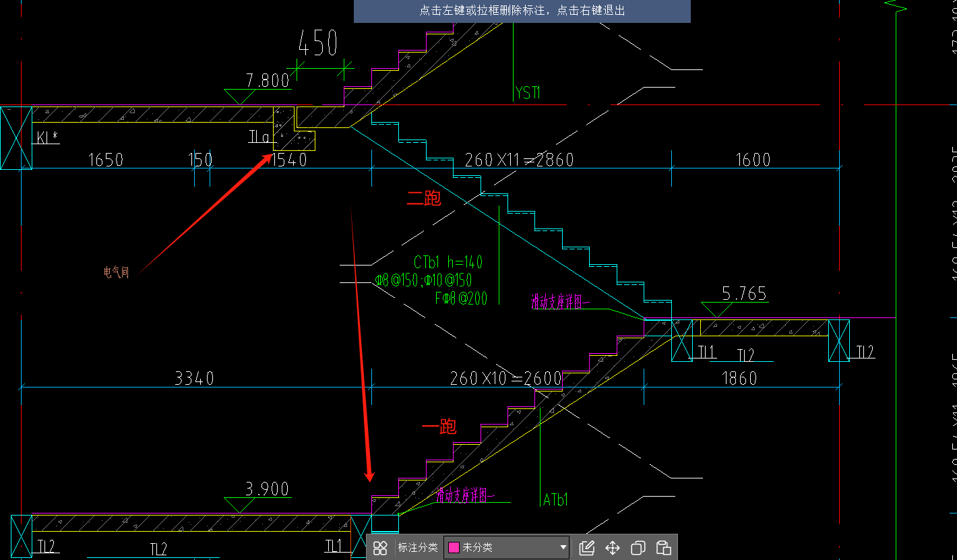Click the hint banner about deleting annotations
Screen dimensions: 957x560
522,11
